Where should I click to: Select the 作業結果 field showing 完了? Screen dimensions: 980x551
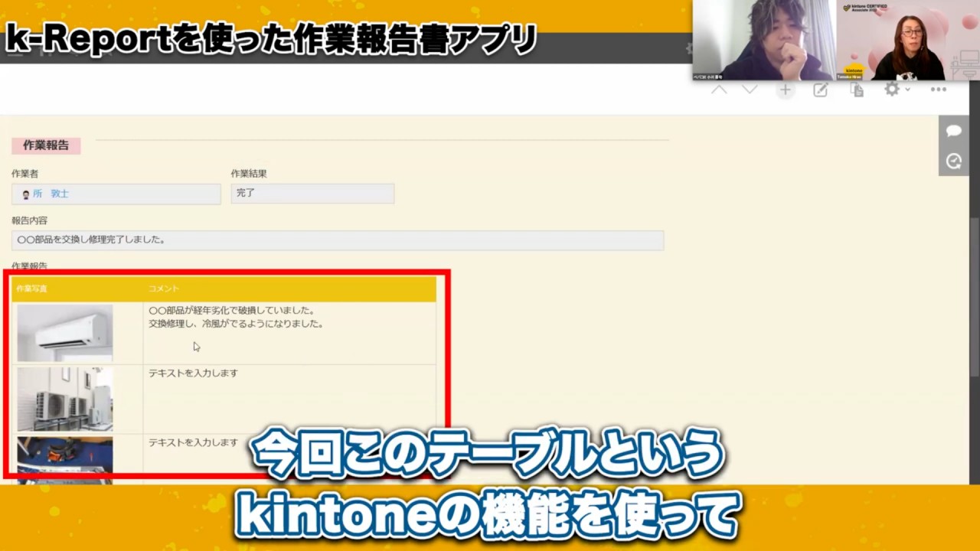click(x=312, y=194)
